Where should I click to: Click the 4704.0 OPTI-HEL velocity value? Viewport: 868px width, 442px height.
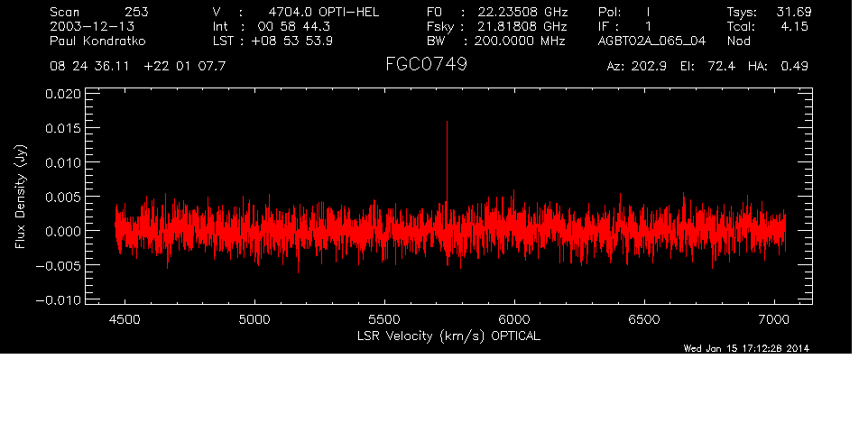coord(324,12)
